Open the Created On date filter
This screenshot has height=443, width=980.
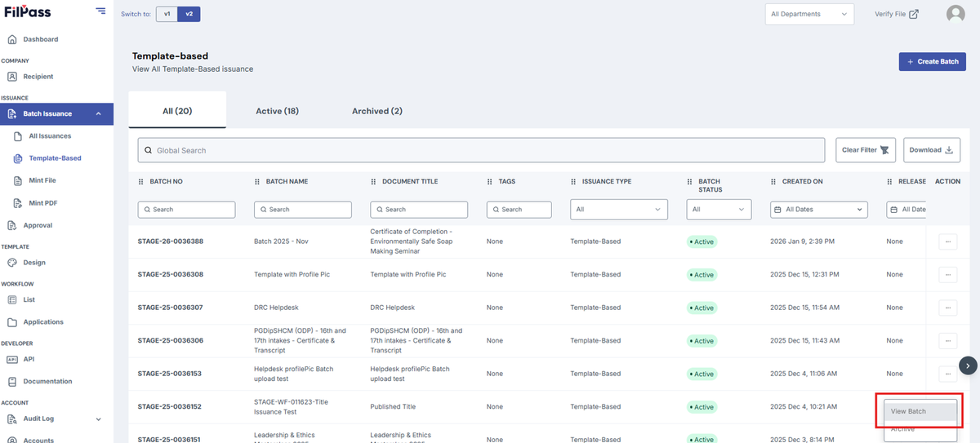click(819, 210)
